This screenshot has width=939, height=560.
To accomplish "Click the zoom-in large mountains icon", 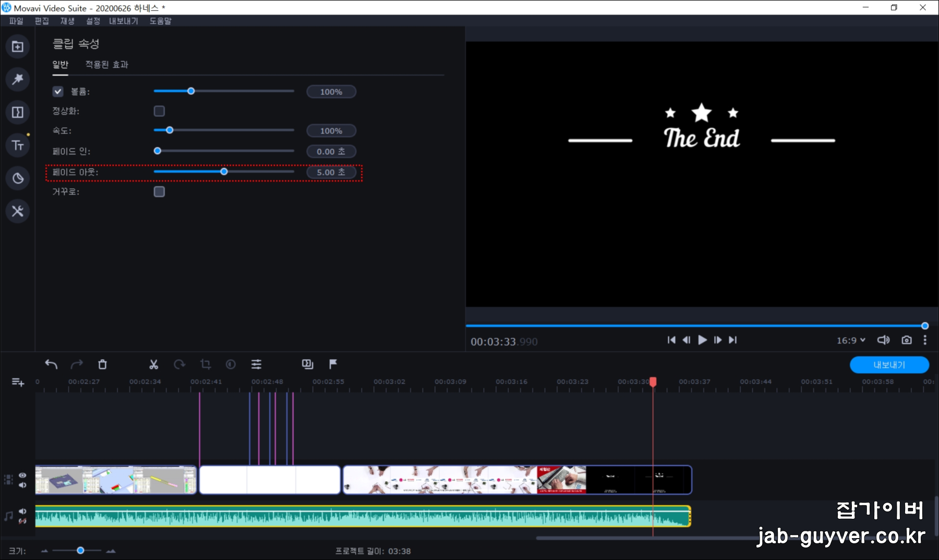I will coord(111,551).
